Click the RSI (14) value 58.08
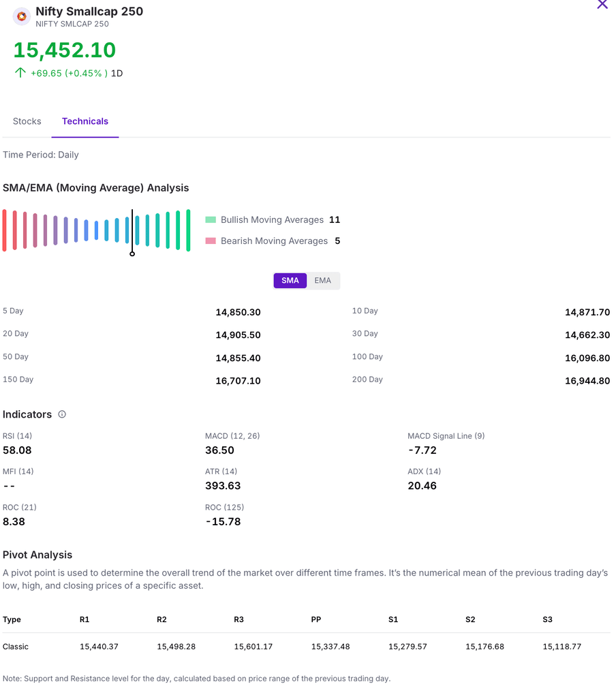This screenshot has width=616, height=697. tap(17, 450)
